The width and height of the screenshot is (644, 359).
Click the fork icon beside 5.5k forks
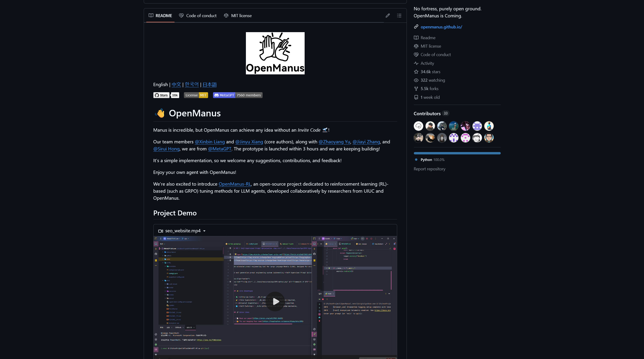pos(416,89)
